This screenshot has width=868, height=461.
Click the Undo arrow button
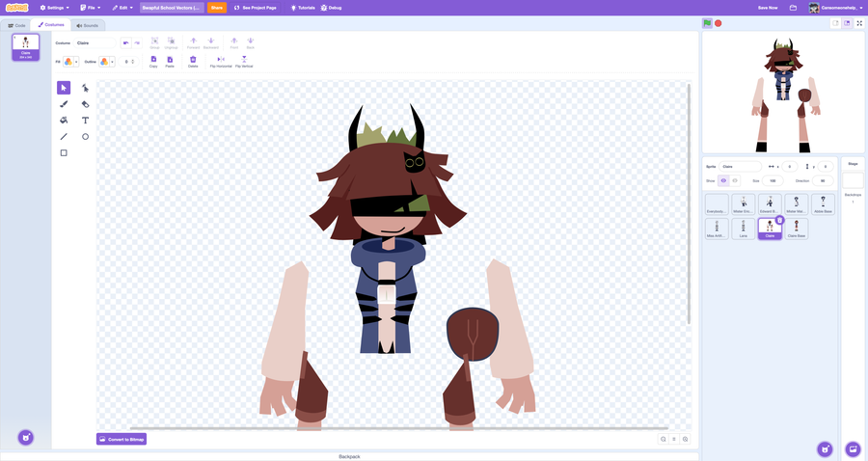(125, 42)
